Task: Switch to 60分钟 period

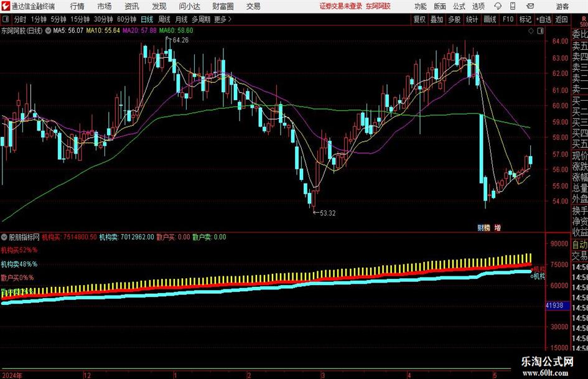Action: click(x=127, y=19)
